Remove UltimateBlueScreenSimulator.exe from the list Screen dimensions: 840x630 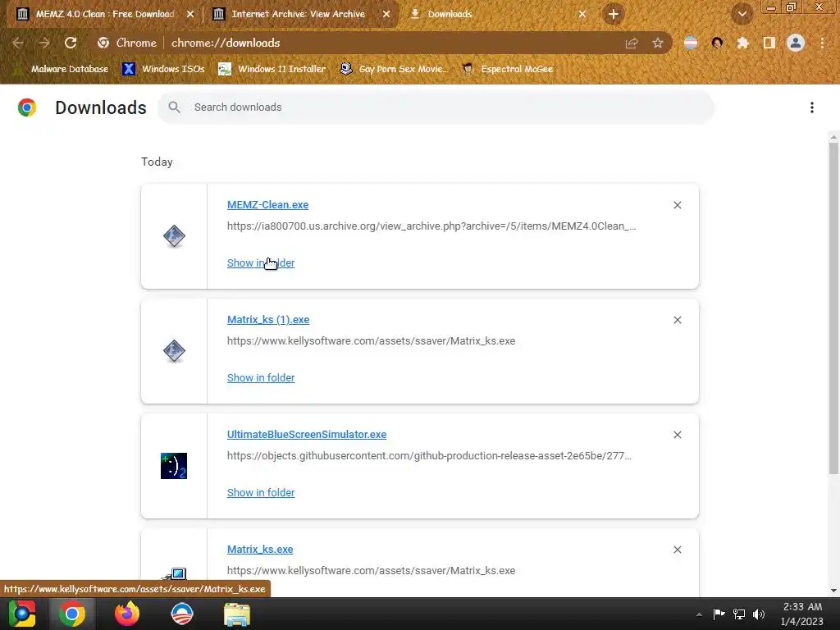coord(678,435)
